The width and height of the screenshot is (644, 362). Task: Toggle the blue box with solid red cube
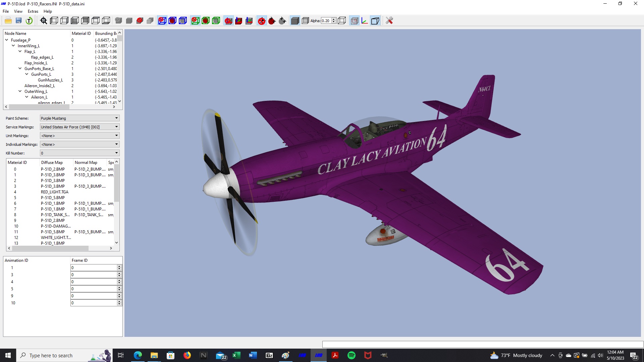(172, 21)
